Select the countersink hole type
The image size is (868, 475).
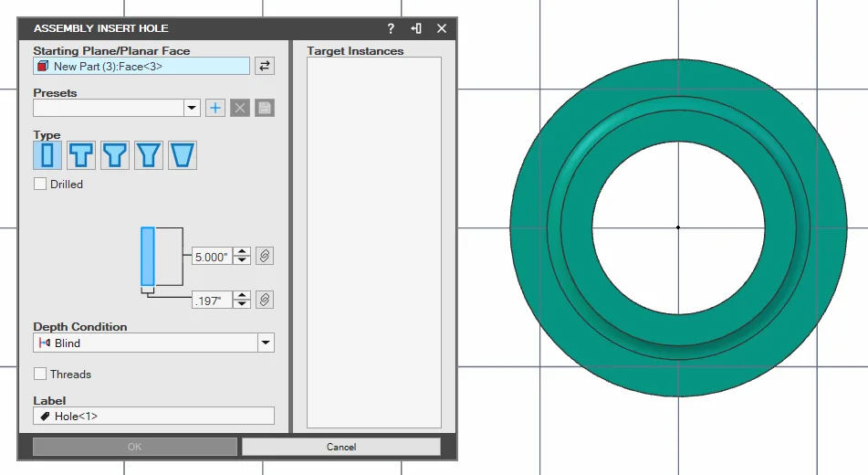click(x=115, y=155)
